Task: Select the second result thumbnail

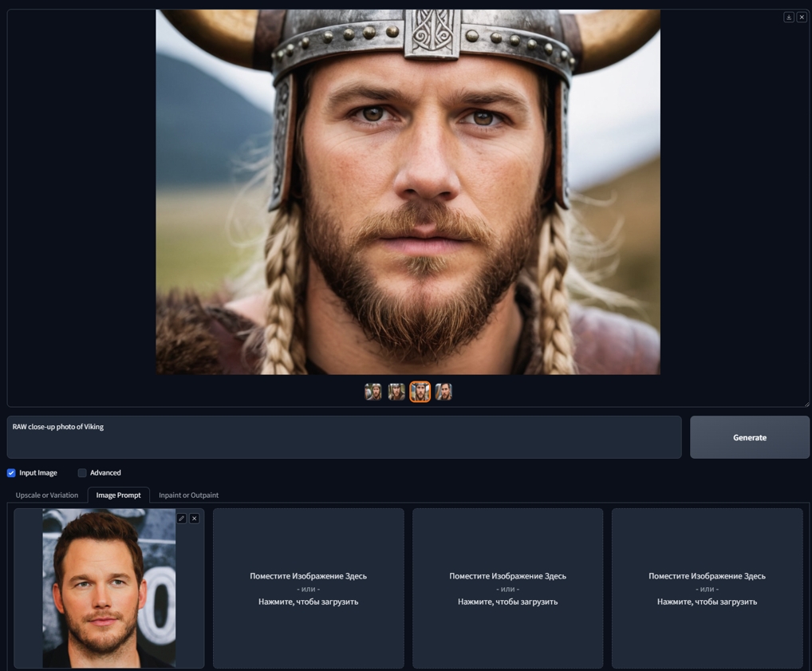Action: point(396,392)
